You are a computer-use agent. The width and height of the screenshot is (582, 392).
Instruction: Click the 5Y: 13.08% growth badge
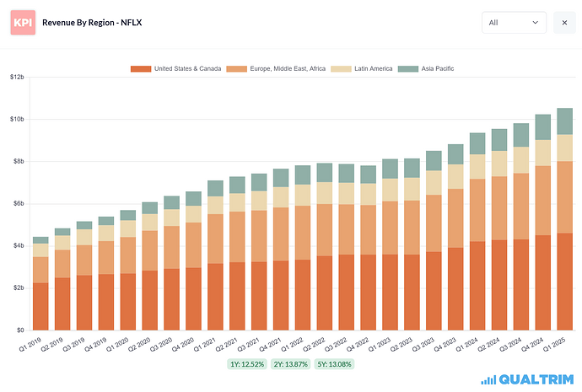(x=334, y=364)
